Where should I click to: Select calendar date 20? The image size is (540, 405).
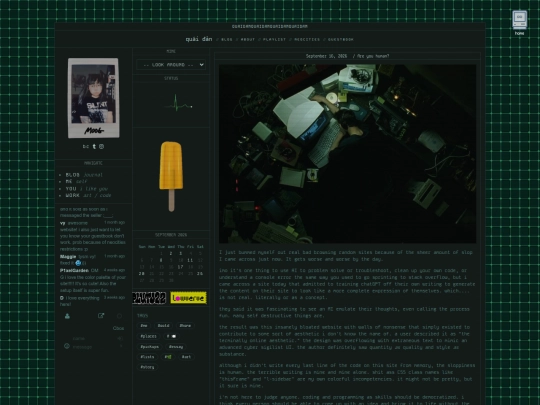[x=142, y=274]
